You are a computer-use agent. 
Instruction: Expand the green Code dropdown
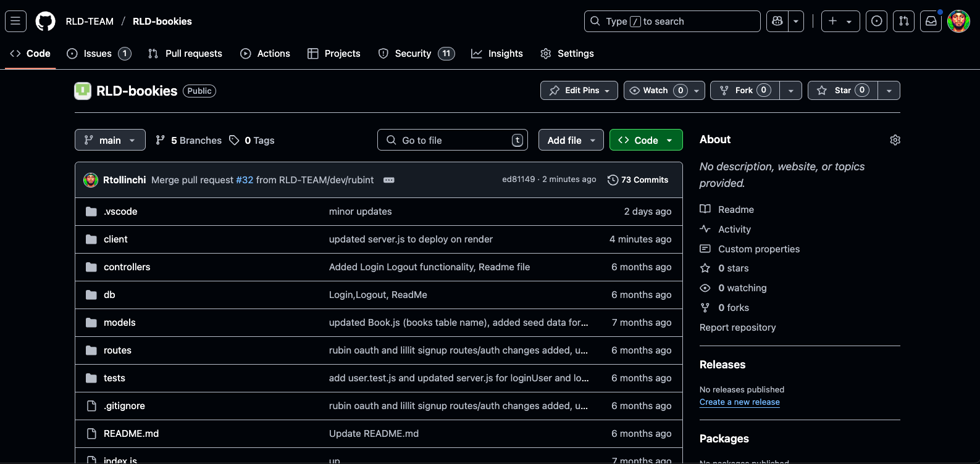pyautogui.click(x=645, y=140)
